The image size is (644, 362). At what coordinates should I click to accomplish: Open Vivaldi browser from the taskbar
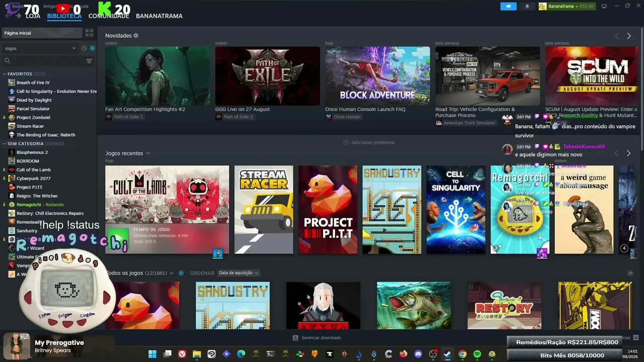tap(182, 354)
